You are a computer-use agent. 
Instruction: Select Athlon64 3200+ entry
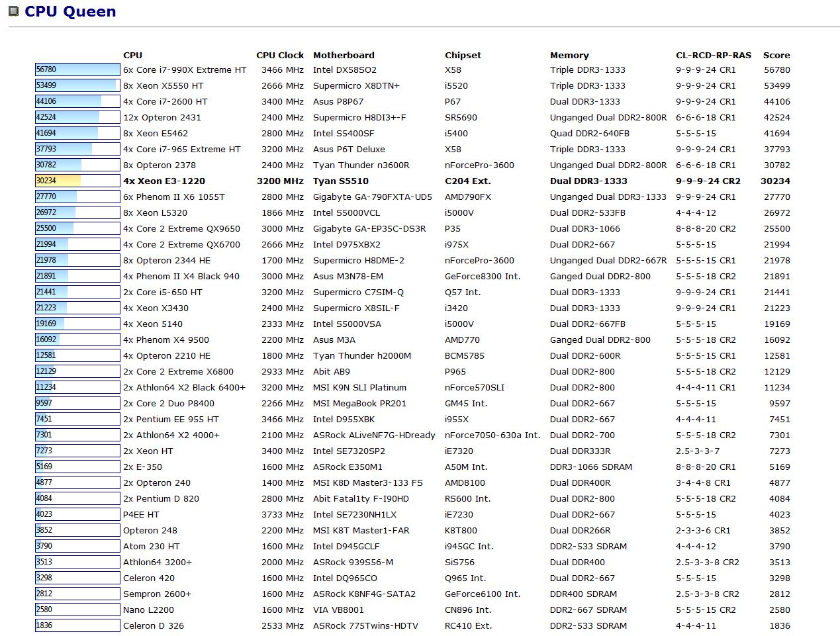coord(158,562)
